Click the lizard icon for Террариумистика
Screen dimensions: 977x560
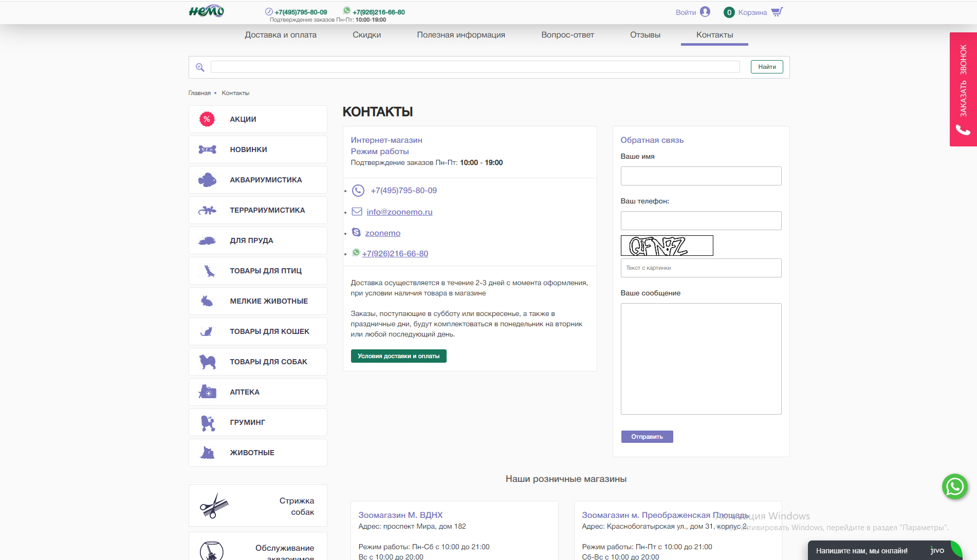tap(207, 210)
